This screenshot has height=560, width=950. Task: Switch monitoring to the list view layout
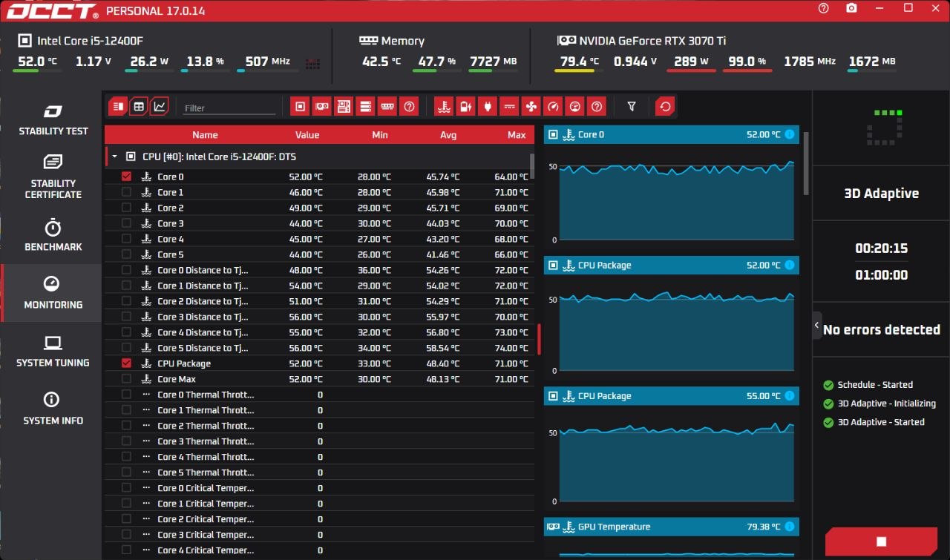pos(117,107)
